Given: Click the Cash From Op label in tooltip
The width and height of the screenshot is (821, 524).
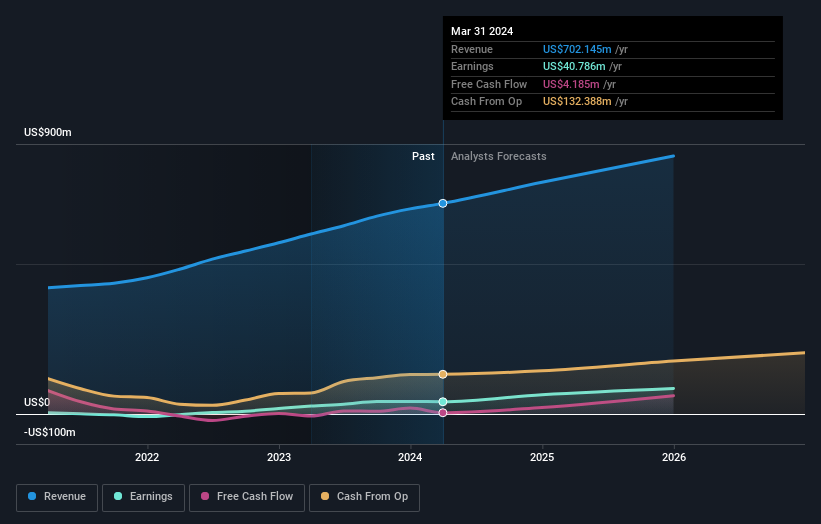Looking at the screenshot, I should click(x=486, y=102).
